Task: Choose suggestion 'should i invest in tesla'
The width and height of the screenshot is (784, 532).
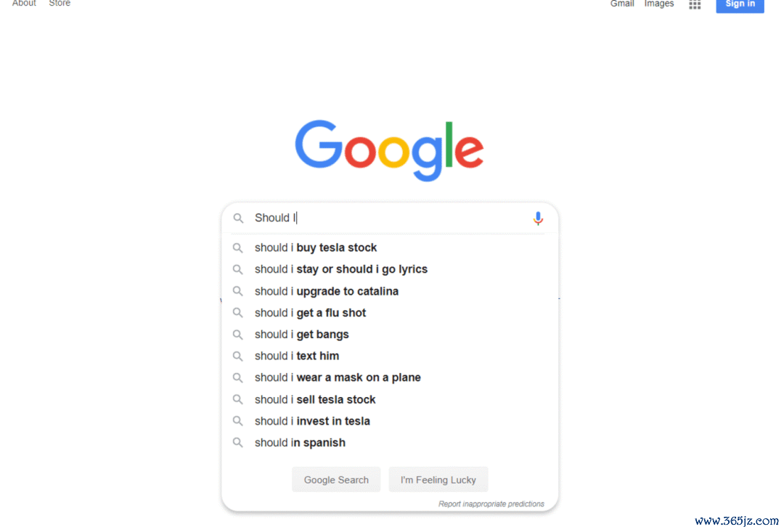Action: coord(390,421)
